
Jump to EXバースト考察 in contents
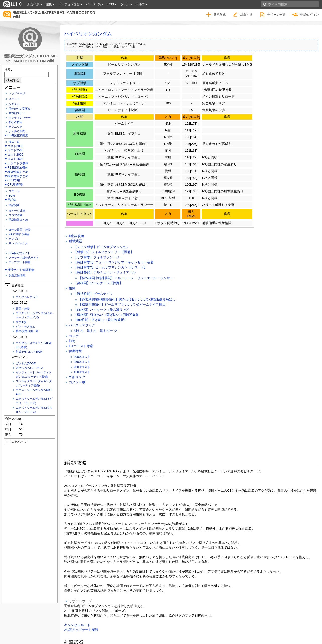point(81,346)
